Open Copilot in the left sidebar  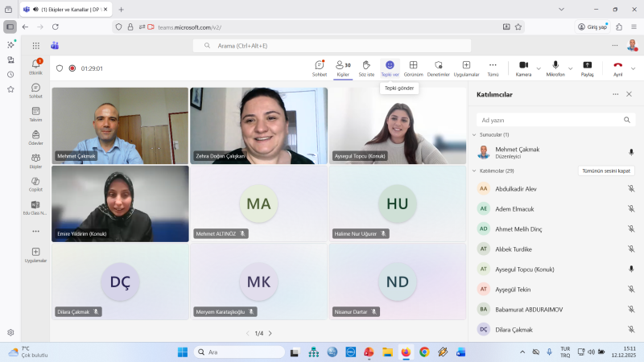[35, 183]
